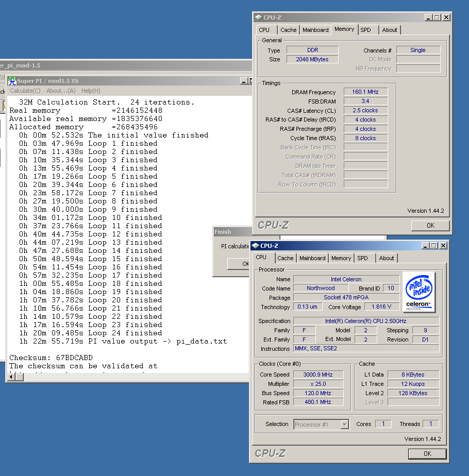Viewport: 469px width, 476px height.
Task: Click the Code Name Northwood field
Action: (321, 288)
